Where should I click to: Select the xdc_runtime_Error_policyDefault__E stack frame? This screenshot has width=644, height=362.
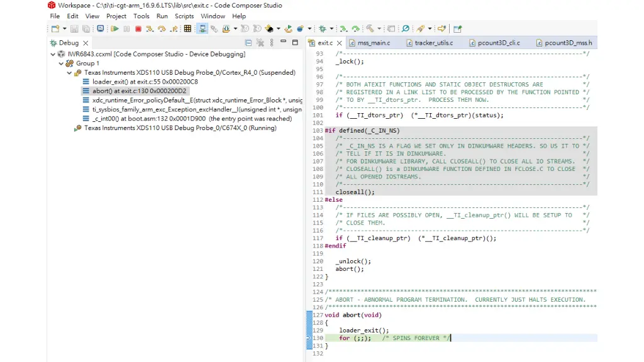[x=192, y=100]
